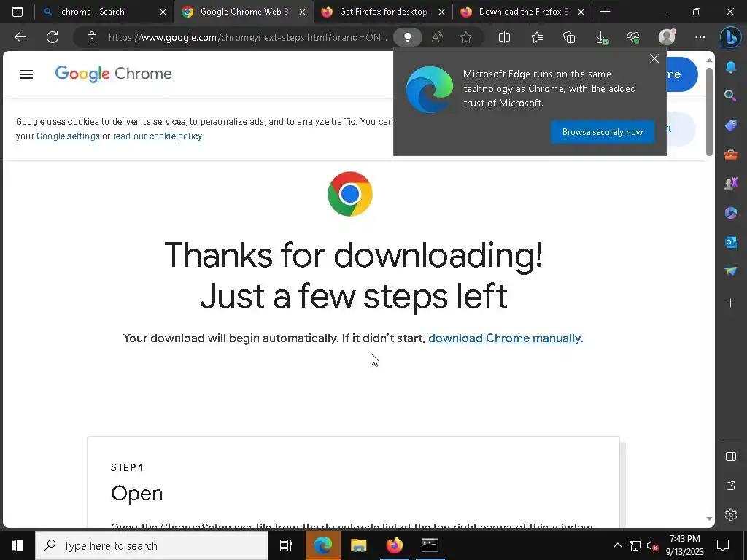747x560 pixels.
Task: Reload the page with the refresh icon
Action: pos(53,37)
